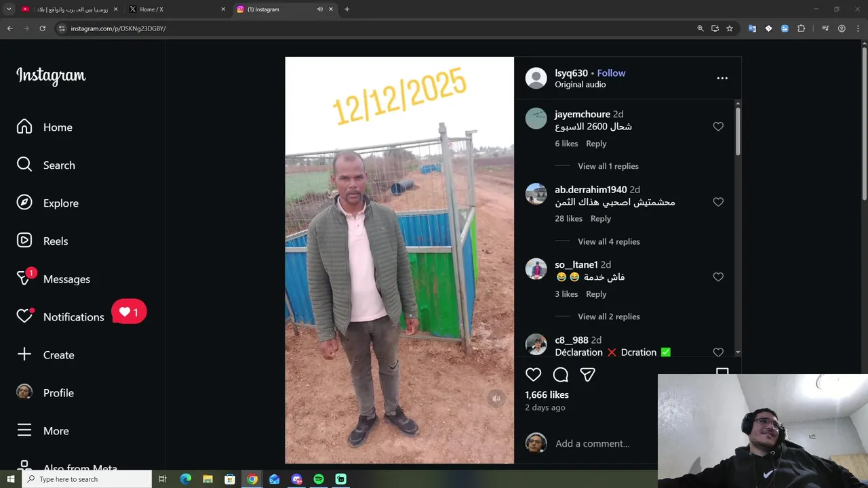868x488 pixels.
Task: Open the Create plus icon
Action: (24, 354)
